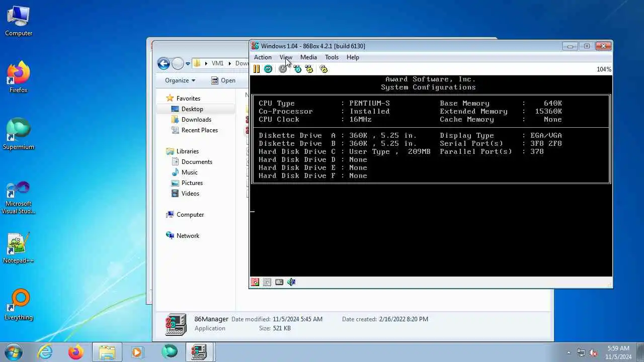
Task: Click Open button in Explorer toolbar
Action: (x=223, y=80)
